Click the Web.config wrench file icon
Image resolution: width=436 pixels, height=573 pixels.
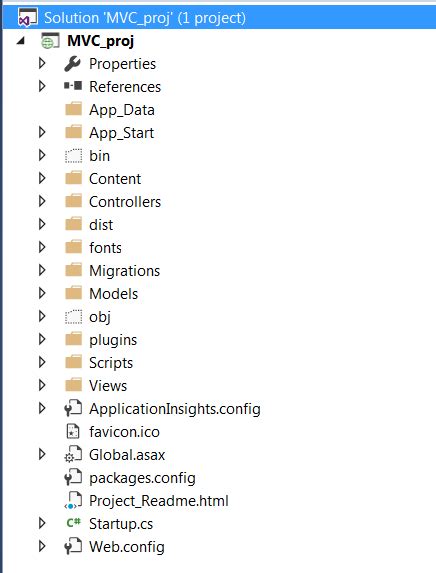click(73, 546)
